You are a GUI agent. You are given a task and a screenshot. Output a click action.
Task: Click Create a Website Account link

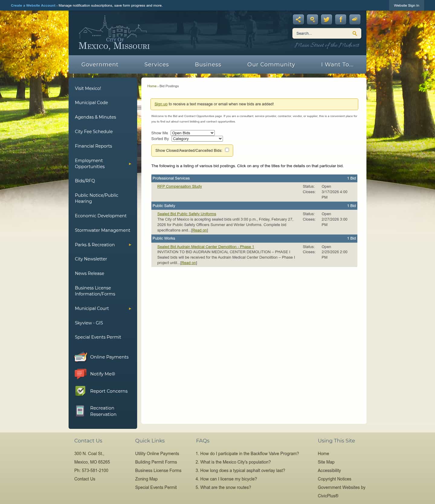point(33,5)
